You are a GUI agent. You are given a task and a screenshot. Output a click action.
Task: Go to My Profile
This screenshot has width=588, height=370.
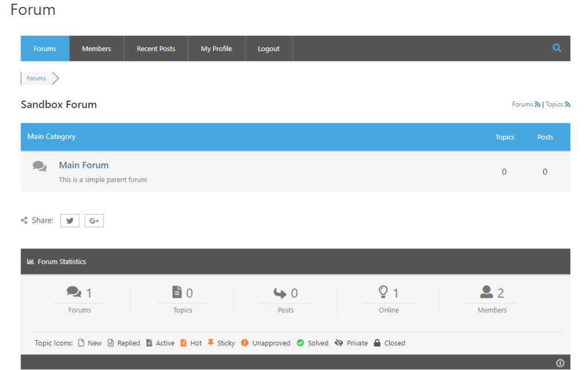click(x=216, y=48)
